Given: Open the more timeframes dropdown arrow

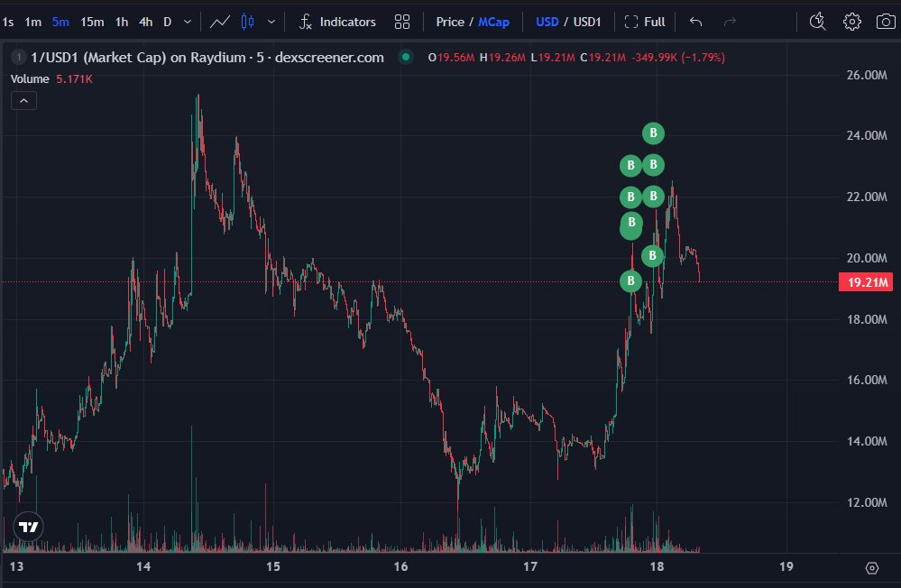Looking at the screenshot, I should (188, 22).
